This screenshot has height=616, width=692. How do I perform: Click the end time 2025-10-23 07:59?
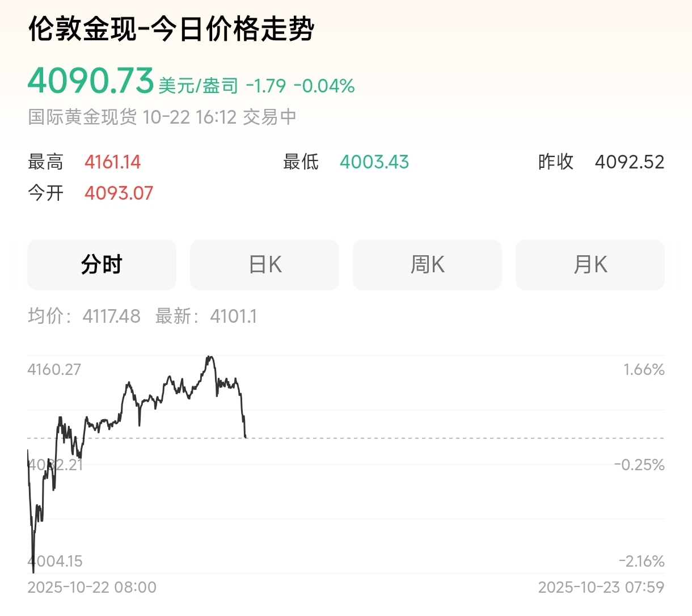601,587
